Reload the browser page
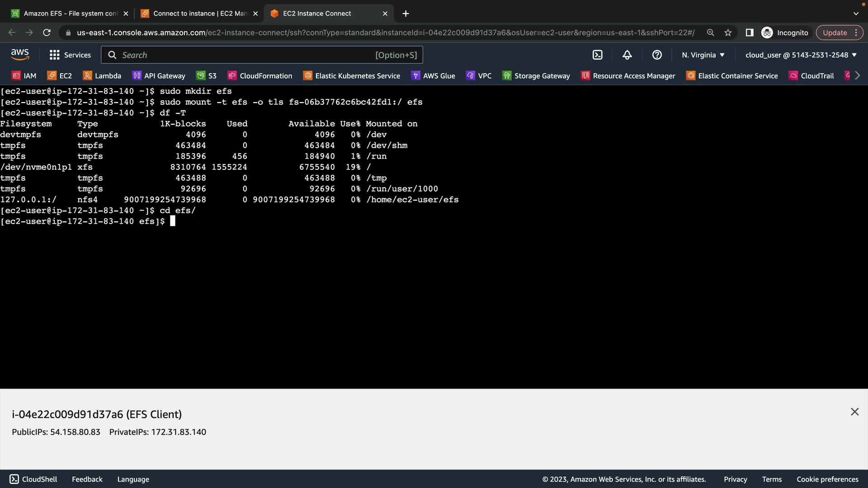The width and height of the screenshot is (868, 488). pos(47,33)
